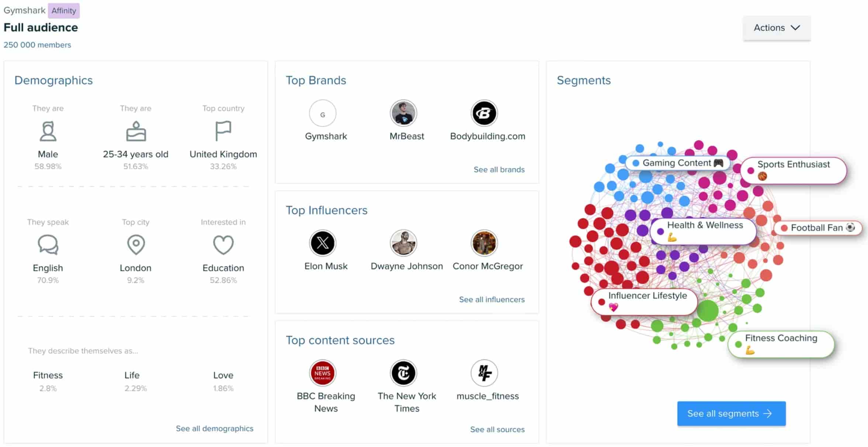Open Elon Musk's X profile icon
This screenshot has width=868, height=447.
pos(322,243)
